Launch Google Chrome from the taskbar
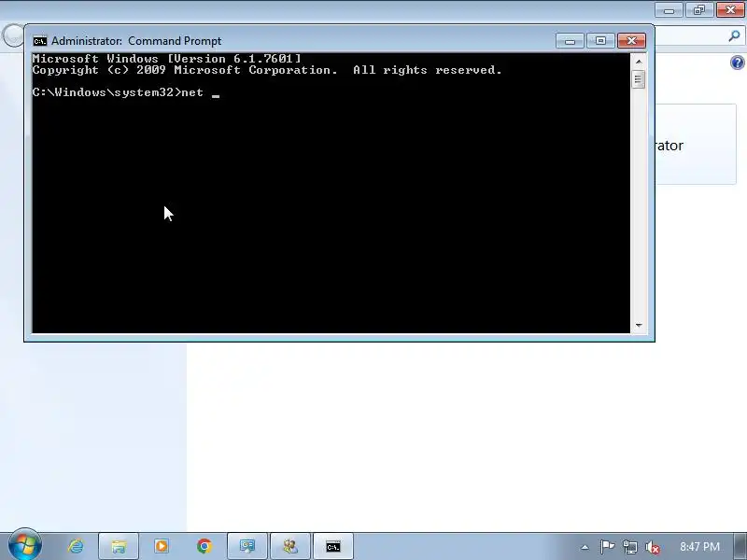This screenshot has width=747, height=560. click(204, 546)
